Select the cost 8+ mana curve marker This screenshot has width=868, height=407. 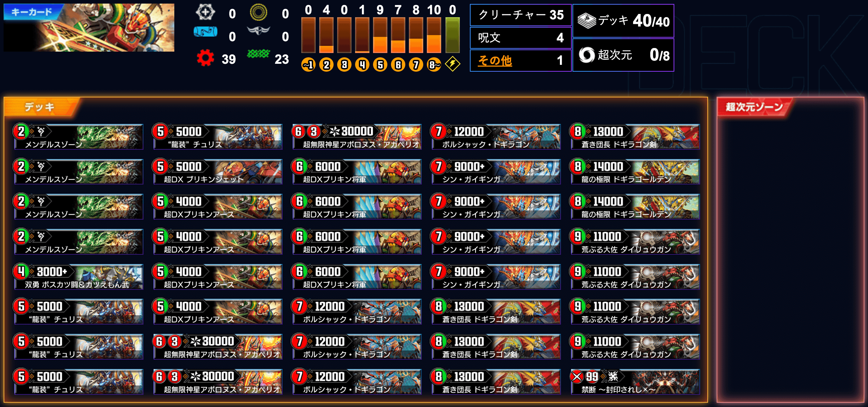434,65
